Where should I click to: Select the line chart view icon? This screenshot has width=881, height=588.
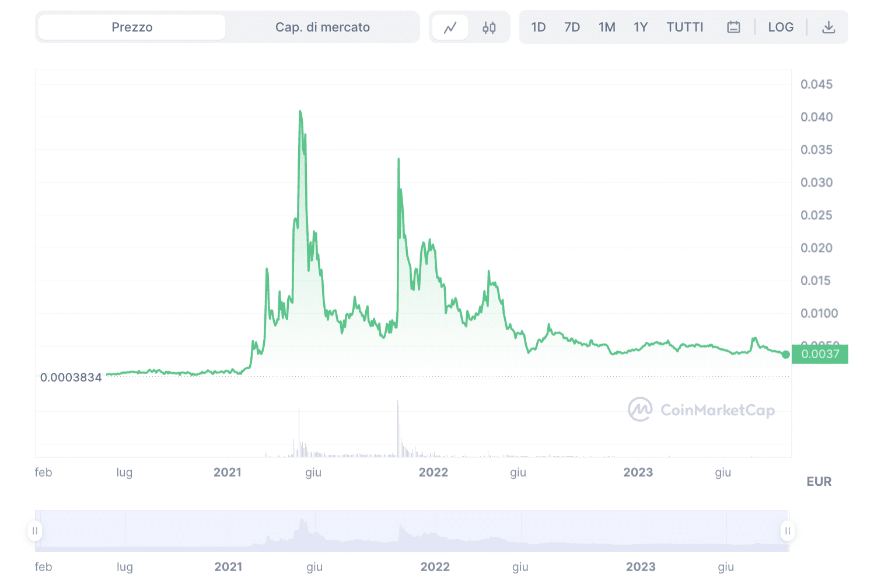[450, 27]
